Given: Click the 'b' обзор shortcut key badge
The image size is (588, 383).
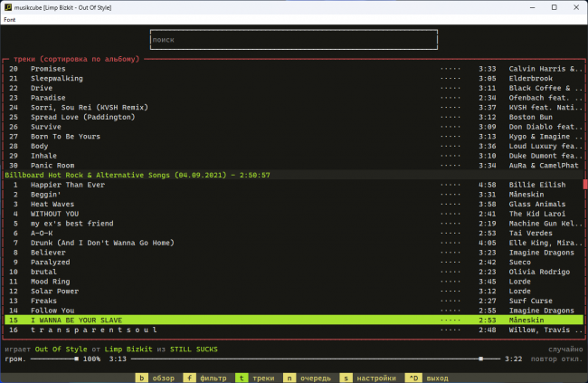Looking at the screenshot, I should (141, 378).
